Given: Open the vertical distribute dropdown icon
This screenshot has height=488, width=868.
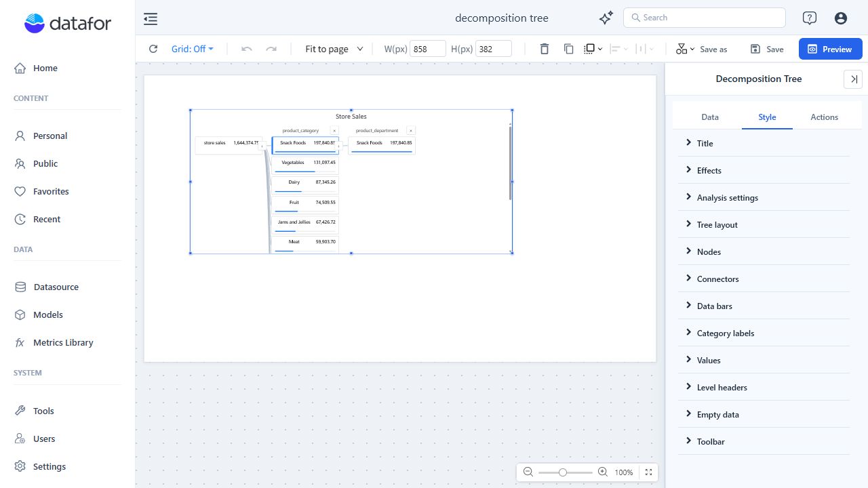Looking at the screenshot, I should 645,49.
